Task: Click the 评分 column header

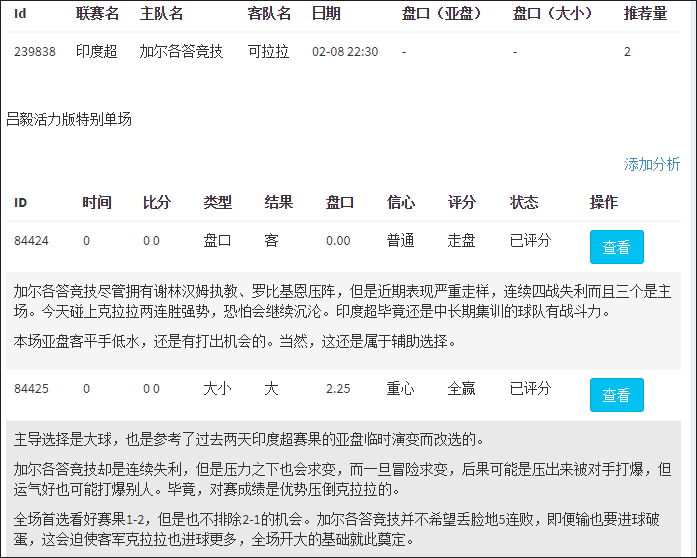Action: click(x=462, y=202)
